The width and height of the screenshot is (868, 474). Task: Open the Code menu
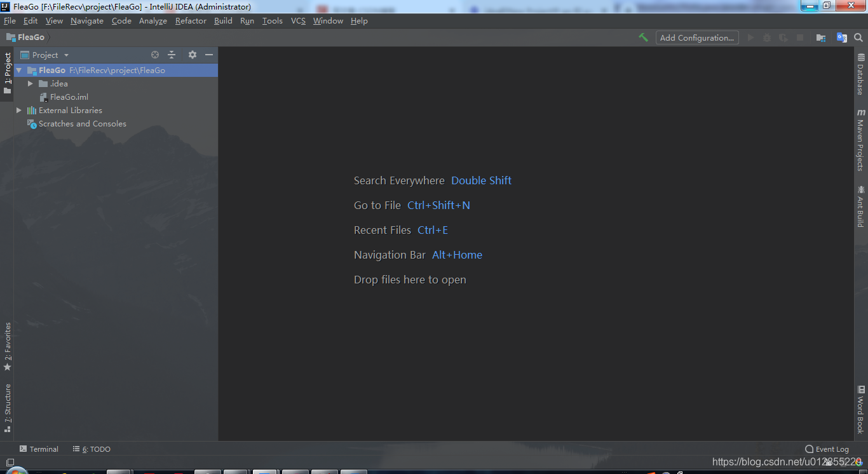(x=121, y=21)
